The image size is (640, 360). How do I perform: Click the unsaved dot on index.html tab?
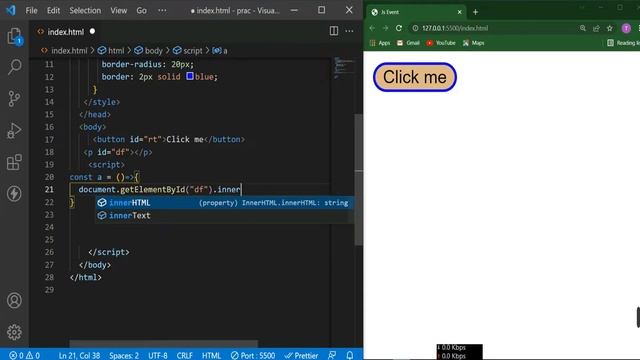pos(92,31)
